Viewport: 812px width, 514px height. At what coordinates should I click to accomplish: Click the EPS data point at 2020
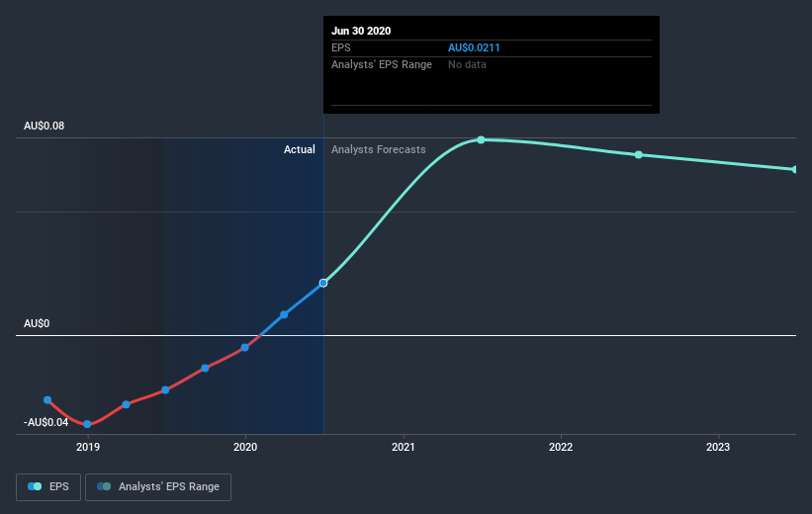(x=244, y=347)
